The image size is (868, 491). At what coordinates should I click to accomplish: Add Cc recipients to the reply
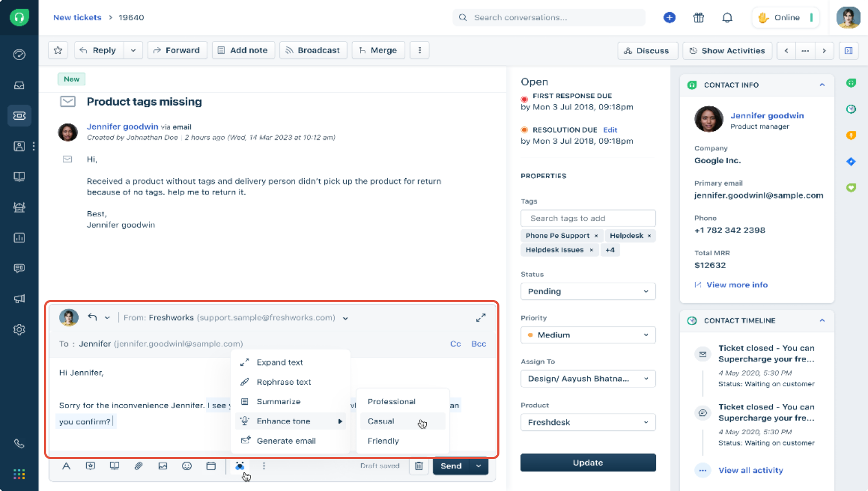point(456,344)
